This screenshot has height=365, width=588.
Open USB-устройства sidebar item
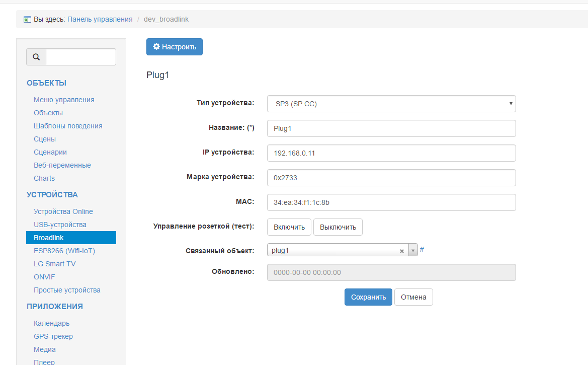[60, 225]
